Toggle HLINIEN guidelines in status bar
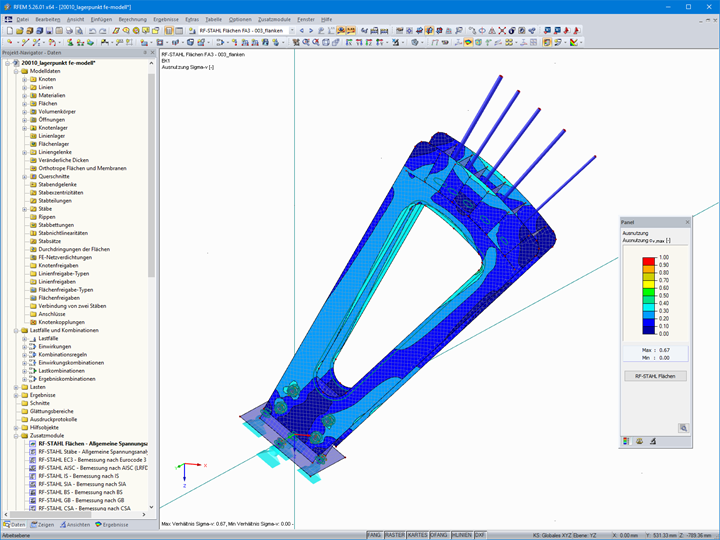Image resolution: width=720 pixels, height=540 pixels. pos(462,535)
